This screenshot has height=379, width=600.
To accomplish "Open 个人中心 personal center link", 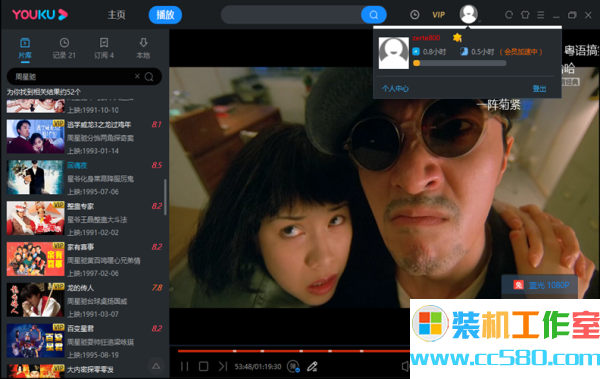I will (395, 89).
